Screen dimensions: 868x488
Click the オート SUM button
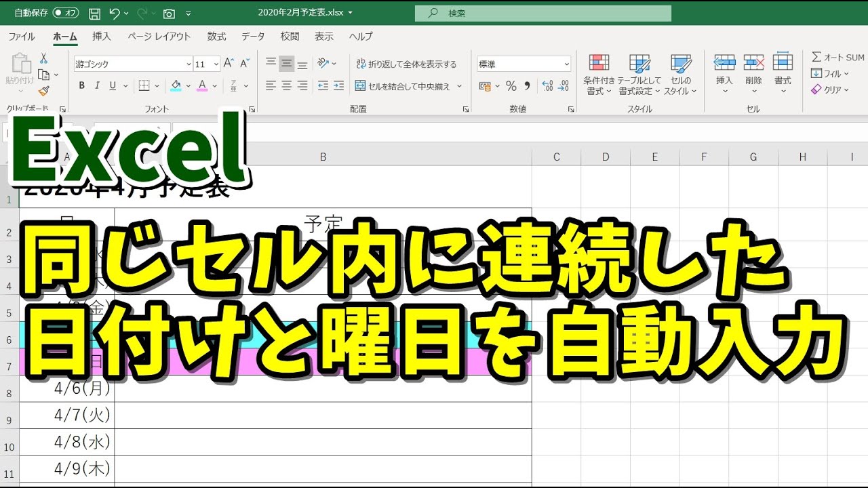point(837,58)
